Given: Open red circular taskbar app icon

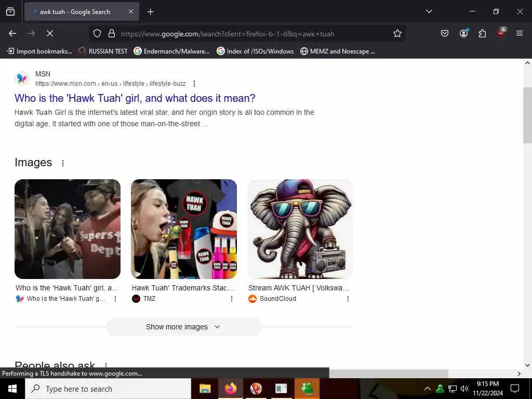Looking at the screenshot, I should point(256,389).
